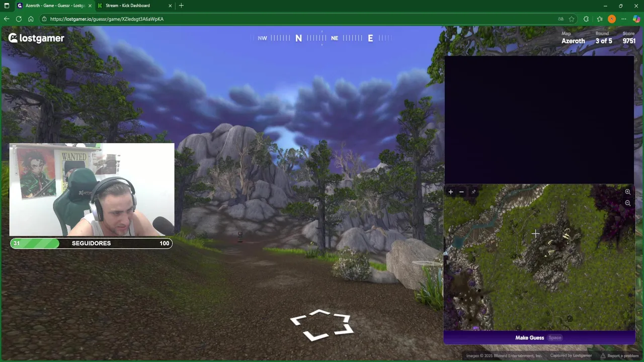This screenshot has height=362, width=644.
Task: Open a new browser tab
Action: tap(181, 6)
